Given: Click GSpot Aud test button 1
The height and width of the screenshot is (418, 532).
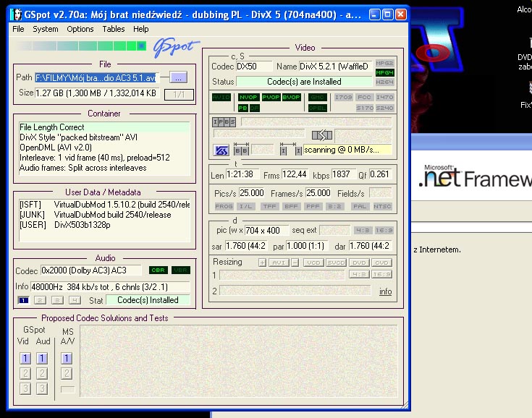Looking at the screenshot, I should pos(42,358).
